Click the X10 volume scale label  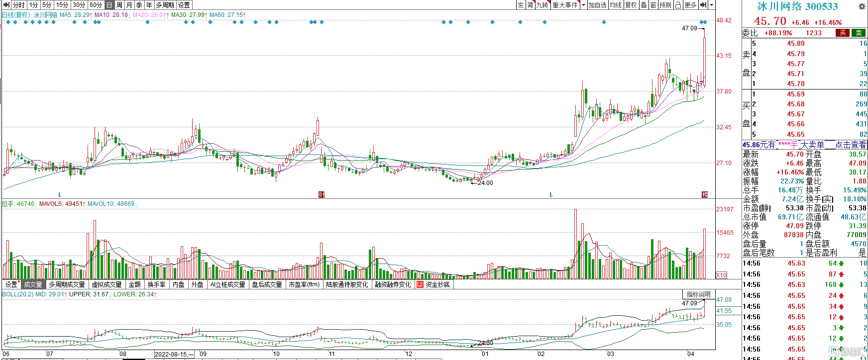(721, 275)
